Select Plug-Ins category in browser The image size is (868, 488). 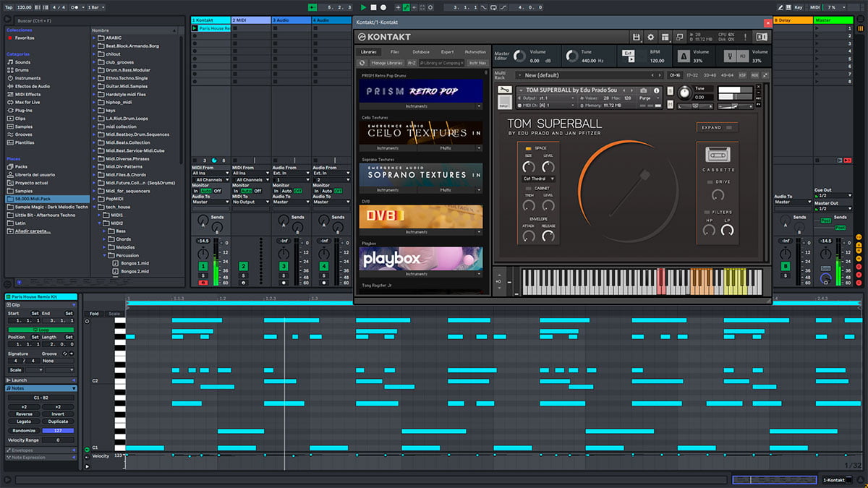pos(24,111)
